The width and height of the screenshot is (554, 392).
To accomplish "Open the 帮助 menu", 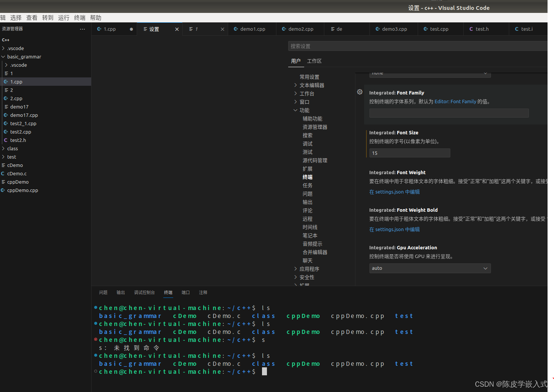I will click(96, 18).
